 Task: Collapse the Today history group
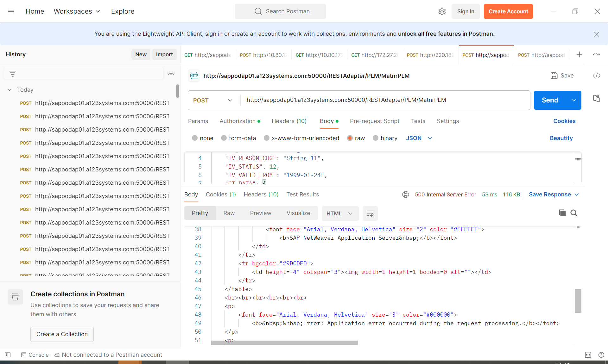pos(9,90)
